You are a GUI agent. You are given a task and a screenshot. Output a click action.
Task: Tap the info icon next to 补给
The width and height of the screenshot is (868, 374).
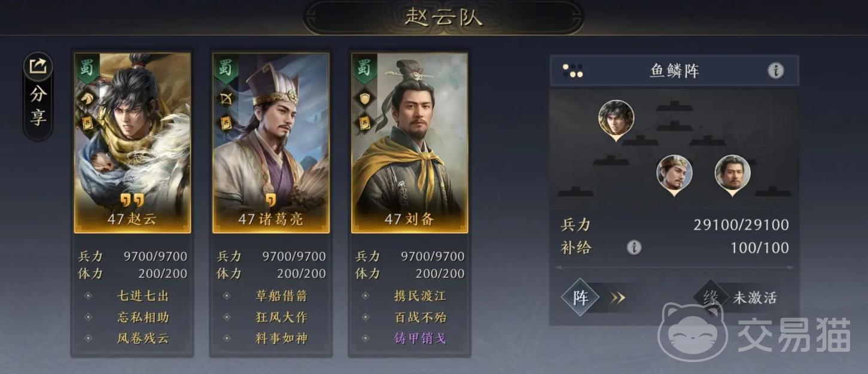click(634, 247)
